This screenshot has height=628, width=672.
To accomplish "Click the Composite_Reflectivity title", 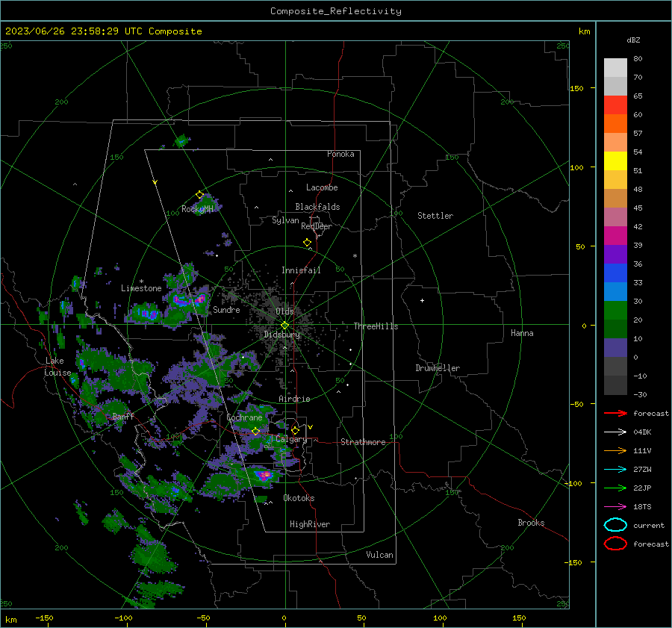I will 336,11.
